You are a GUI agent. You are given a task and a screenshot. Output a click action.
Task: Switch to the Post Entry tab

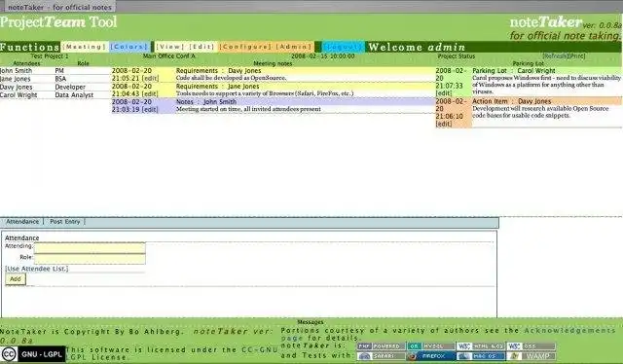(65, 222)
